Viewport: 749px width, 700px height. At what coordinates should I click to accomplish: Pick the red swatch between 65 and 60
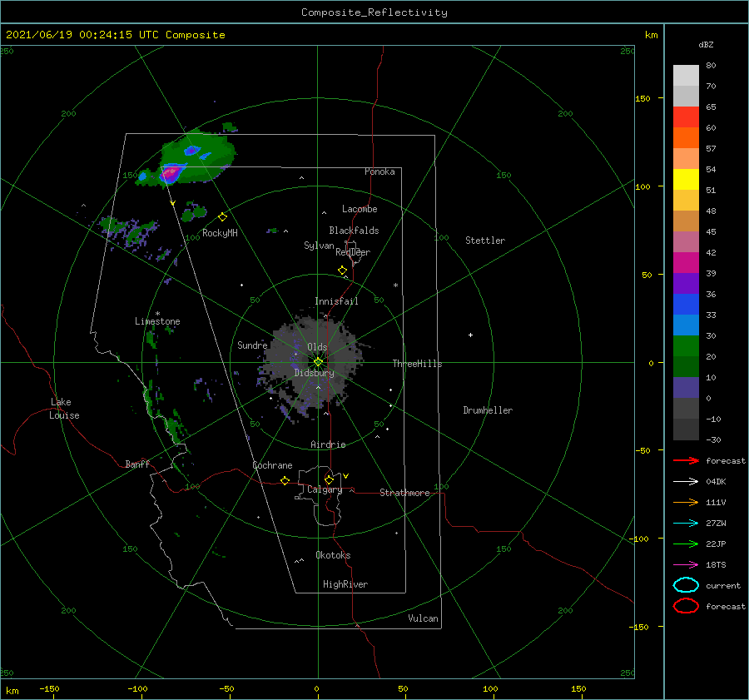[x=686, y=117]
